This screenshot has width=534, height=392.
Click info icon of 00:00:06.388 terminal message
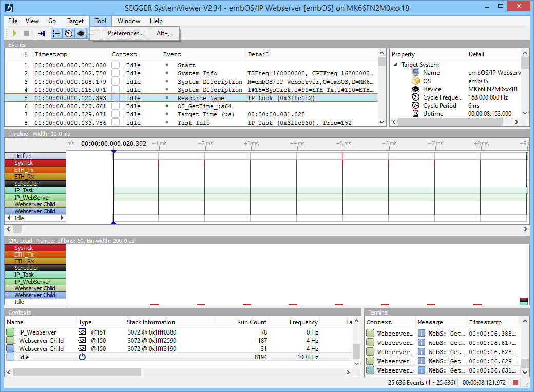421,333
